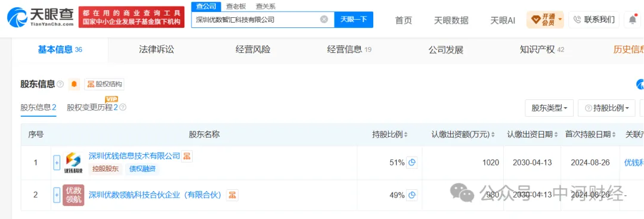Click the red promotional banner 都在用的商业查询工具
The height and width of the screenshot is (219, 644).
(x=131, y=17)
